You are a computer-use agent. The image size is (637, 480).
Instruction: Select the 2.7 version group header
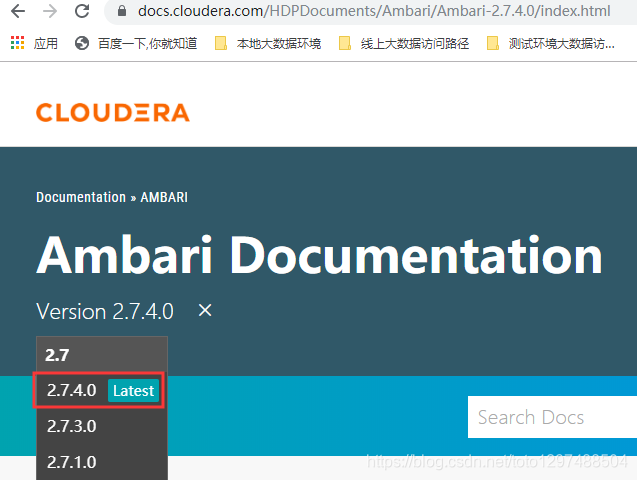pos(102,355)
